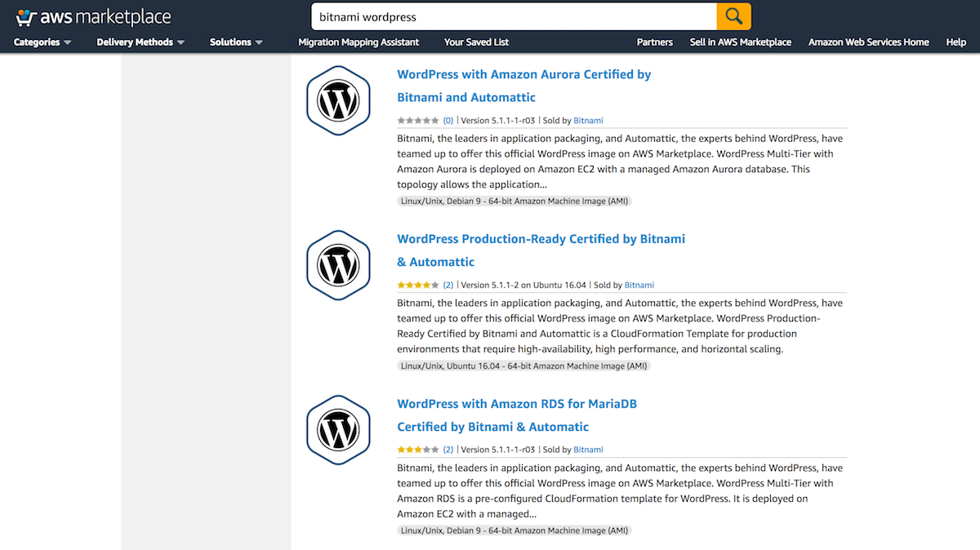Image resolution: width=980 pixels, height=550 pixels.
Task: Click Bitnami seller link on Aurora listing
Action: [588, 121]
